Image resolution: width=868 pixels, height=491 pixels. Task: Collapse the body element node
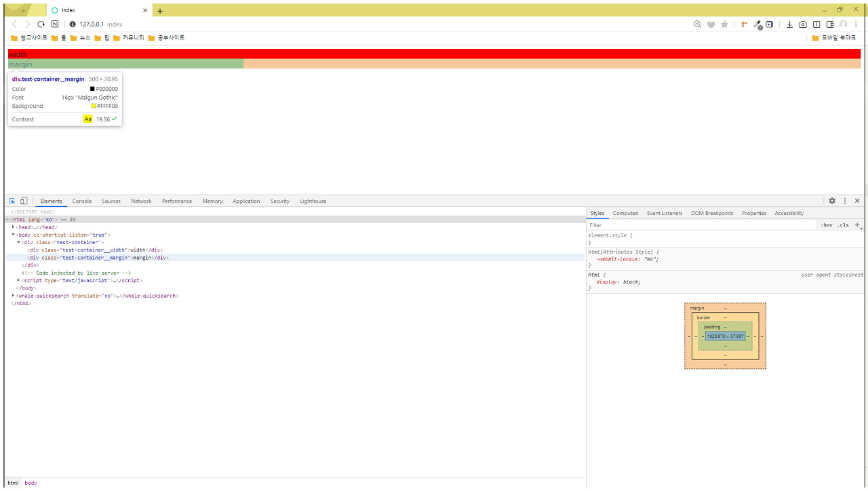point(14,235)
